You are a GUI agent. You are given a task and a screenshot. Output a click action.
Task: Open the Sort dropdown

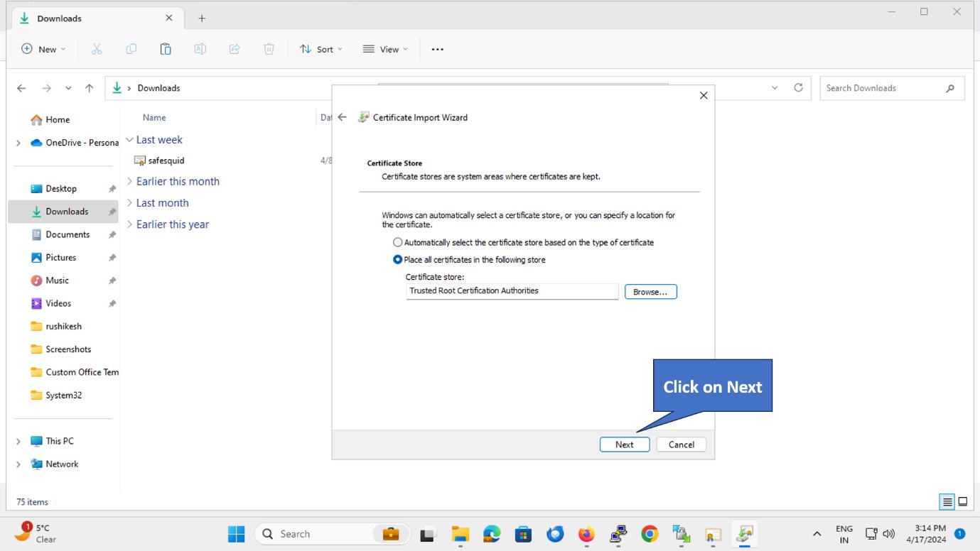tap(321, 49)
